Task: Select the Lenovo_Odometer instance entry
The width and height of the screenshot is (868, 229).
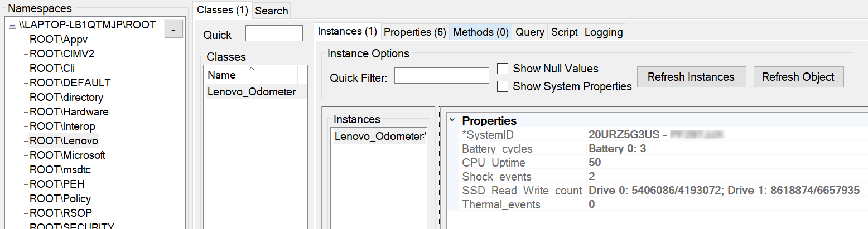Action: 380,137
